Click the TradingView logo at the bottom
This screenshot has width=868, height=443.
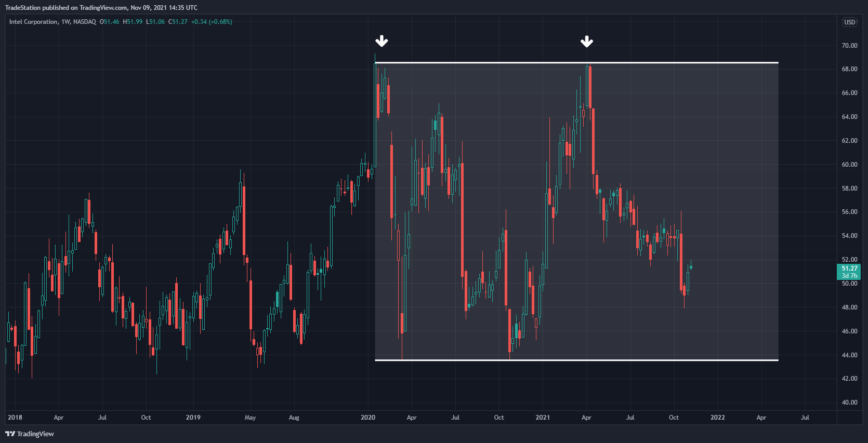tap(30, 434)
